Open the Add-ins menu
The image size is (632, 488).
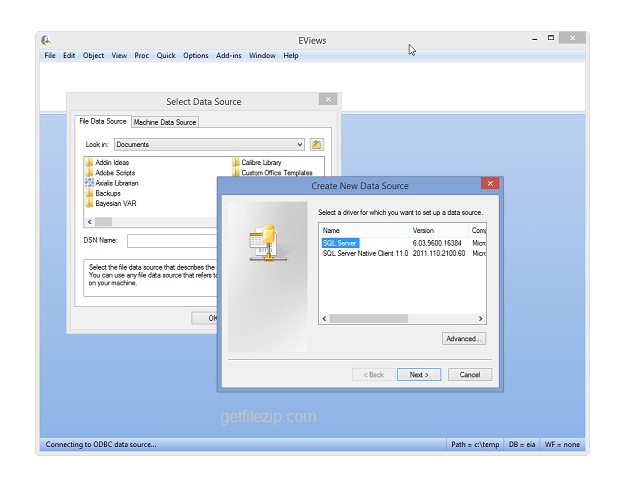tap(229, 56)
